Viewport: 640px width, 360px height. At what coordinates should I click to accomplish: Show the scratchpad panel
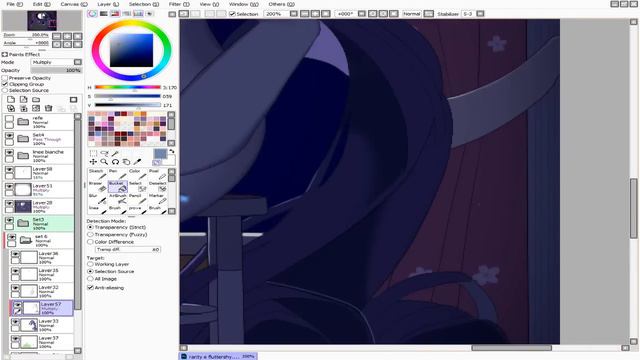click(x=150, y=13)
